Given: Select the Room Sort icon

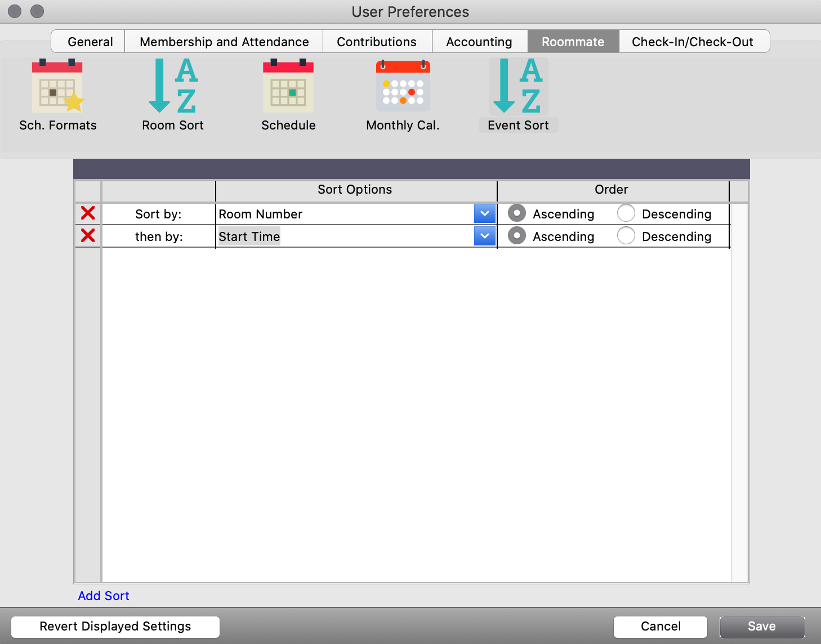Looking at the screenshot, I should coord(172,88).
